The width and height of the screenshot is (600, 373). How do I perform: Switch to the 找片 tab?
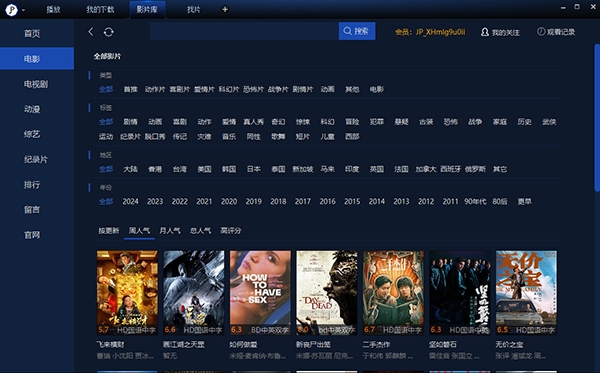coord(193,10)
